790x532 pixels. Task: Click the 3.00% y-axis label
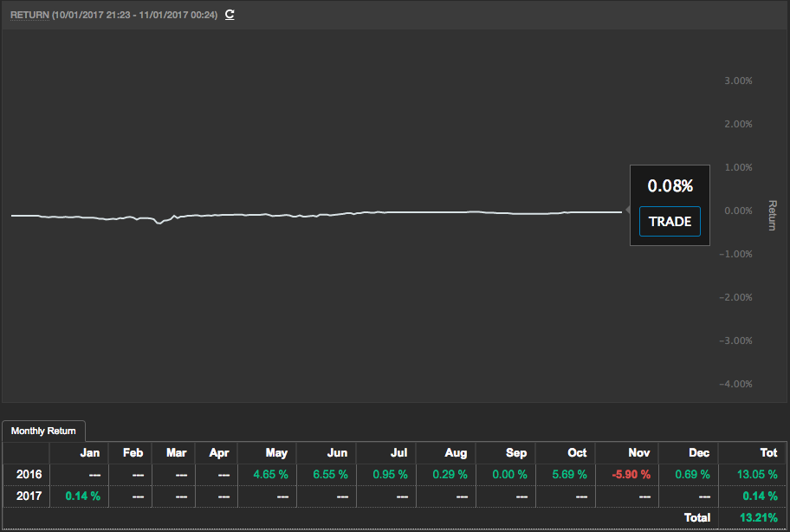point(737,81)
